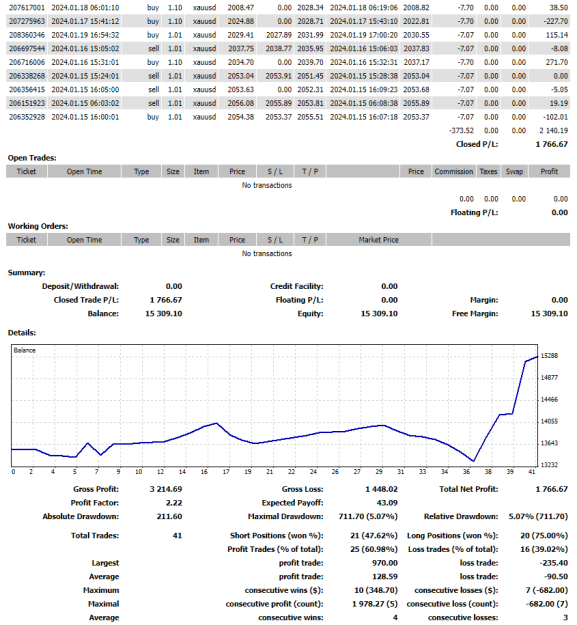The image size is (577, 625).
Task: Click the balance chart peak near 15288
Action: (x=537, y=357)
